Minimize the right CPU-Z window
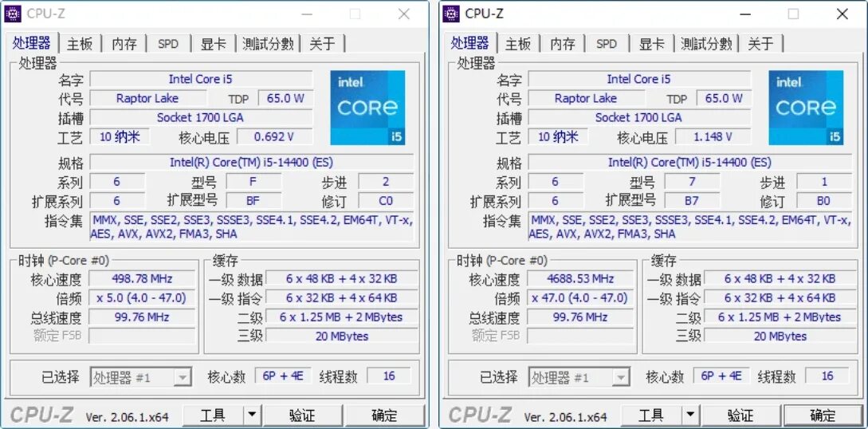The image size is (868, 429). 745,14
